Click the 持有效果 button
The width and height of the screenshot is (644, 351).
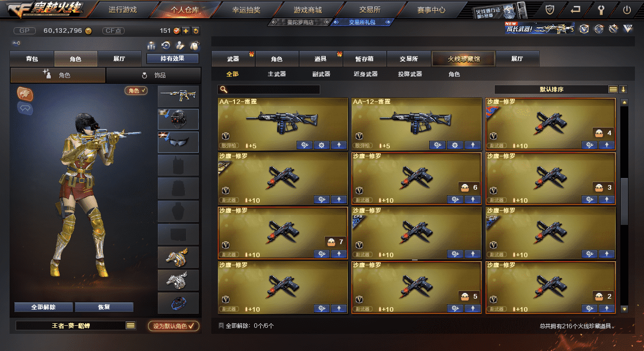172,58
